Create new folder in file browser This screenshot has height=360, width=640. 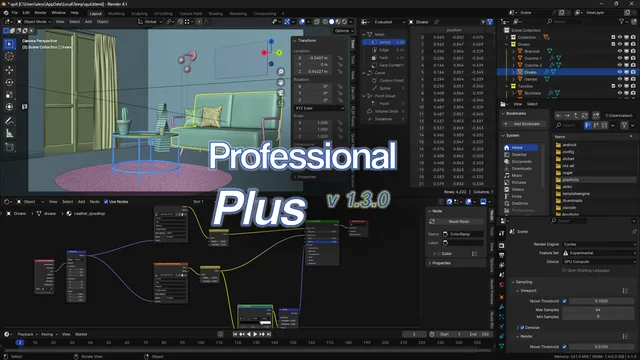point(596,116)
